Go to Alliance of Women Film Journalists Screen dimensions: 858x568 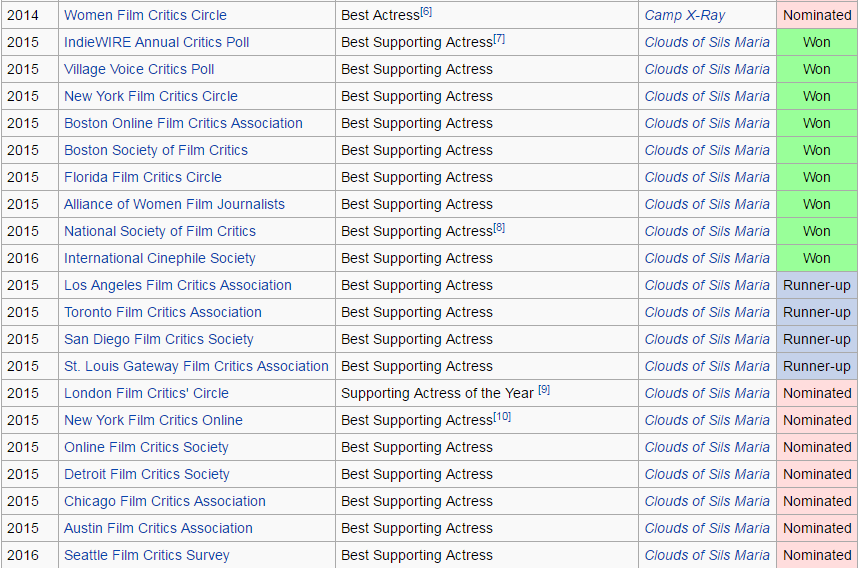coord(175,204)
